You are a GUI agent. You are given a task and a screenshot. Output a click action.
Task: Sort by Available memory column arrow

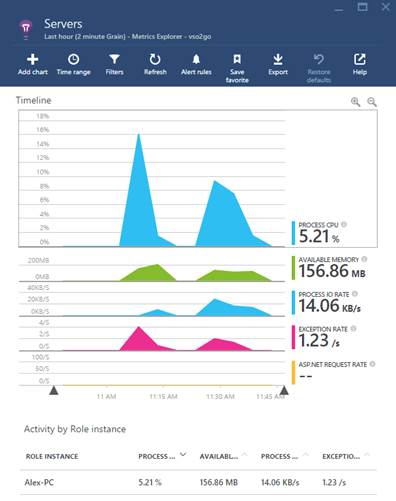coord(244,454)
